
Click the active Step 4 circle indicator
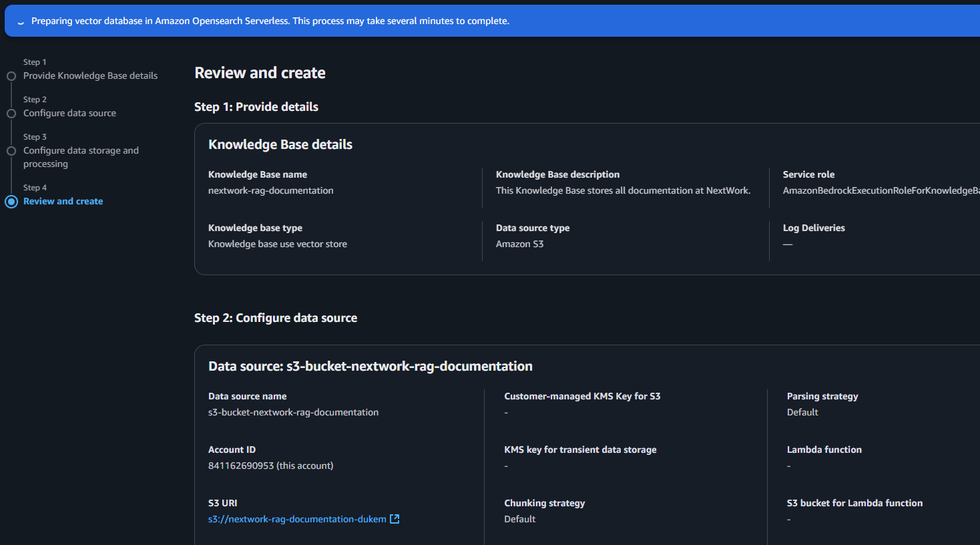(11, 202)
